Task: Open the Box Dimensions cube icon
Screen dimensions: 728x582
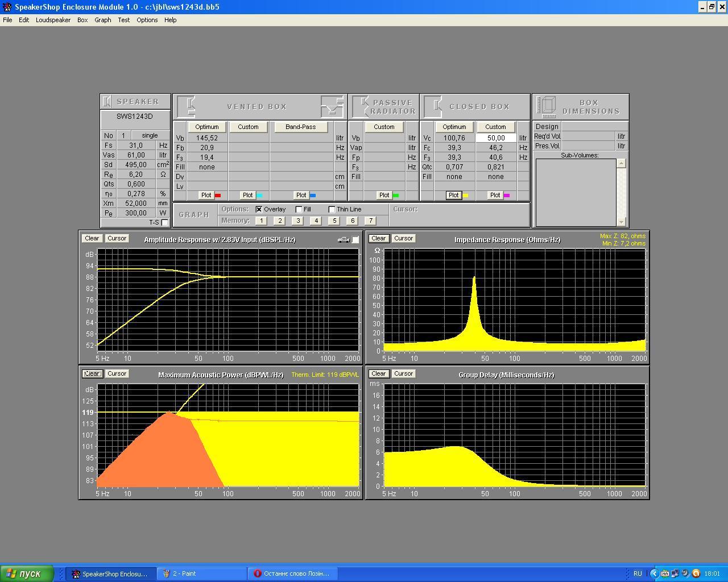Action: point(547,106)
